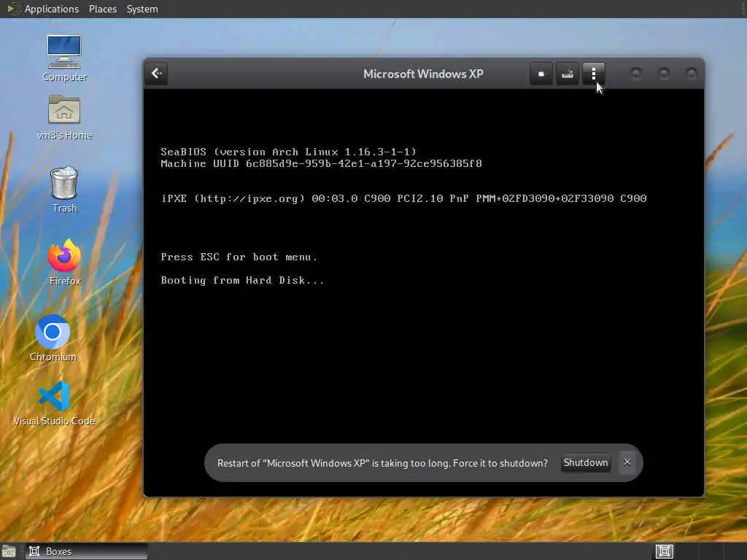Select the Firefox desktop icon
The width and height of the screenshot is (747, 560).
click(64, 262)
